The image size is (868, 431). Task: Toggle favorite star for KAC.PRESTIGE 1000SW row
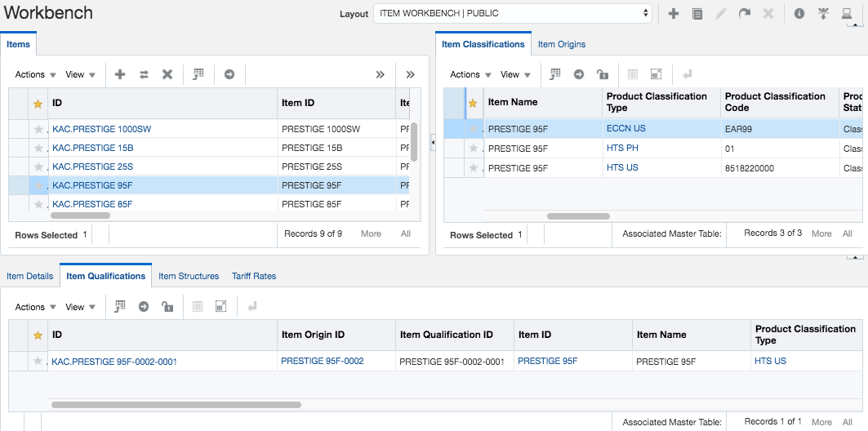[x=38, y=129]
